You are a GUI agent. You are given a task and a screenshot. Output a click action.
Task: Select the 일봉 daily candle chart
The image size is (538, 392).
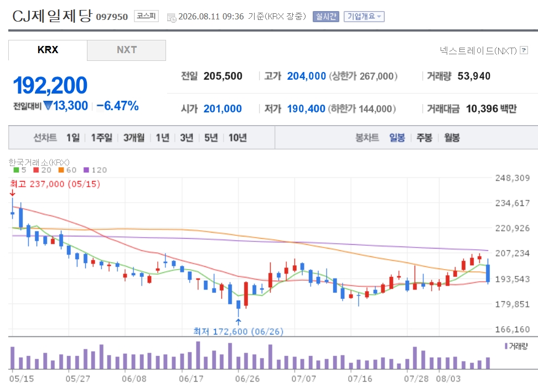click(x=397, y=138)
